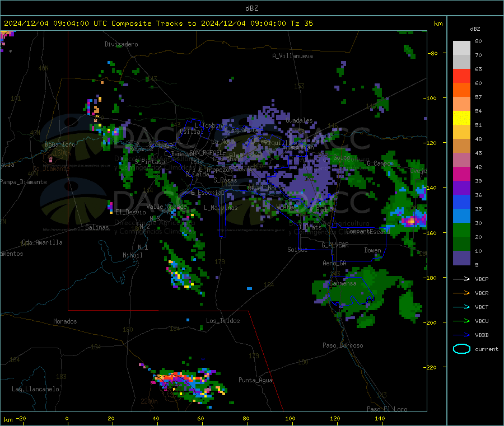Viewport: 504px width, 426px height.
Task: Click the -220 tick on right axis
Action: point(431,367)
